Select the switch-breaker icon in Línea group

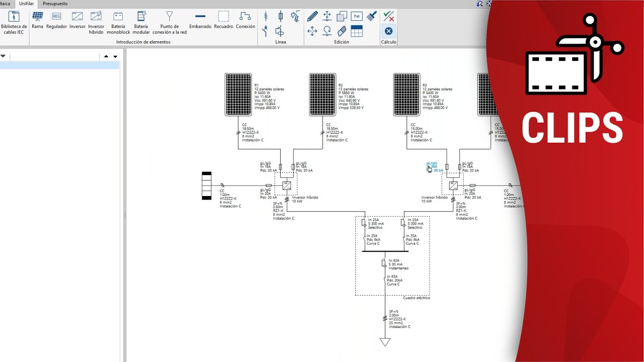pos(266,31)
